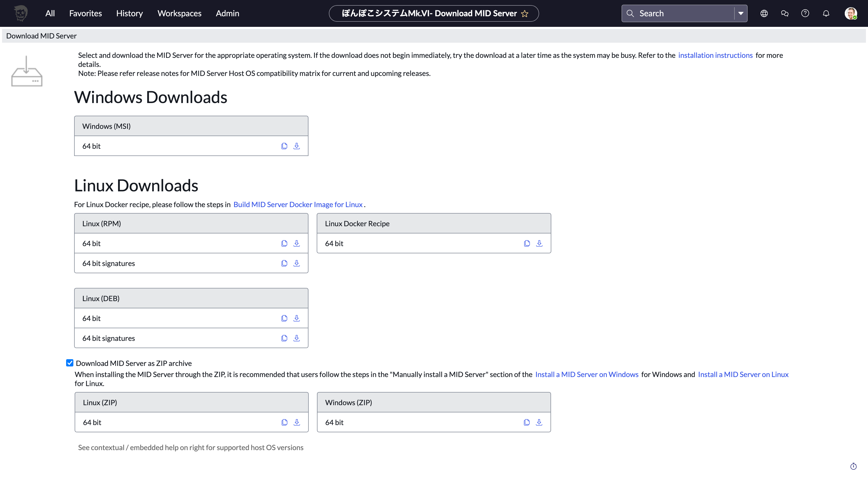
Task: Copy the Linux ZIP 64 bit link
Action: [284, 422]
